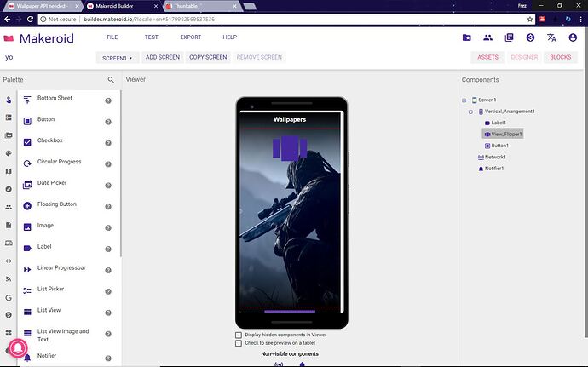Pick the Notifier palette component
Screen dimensions: 588x367
coord(47,356)
